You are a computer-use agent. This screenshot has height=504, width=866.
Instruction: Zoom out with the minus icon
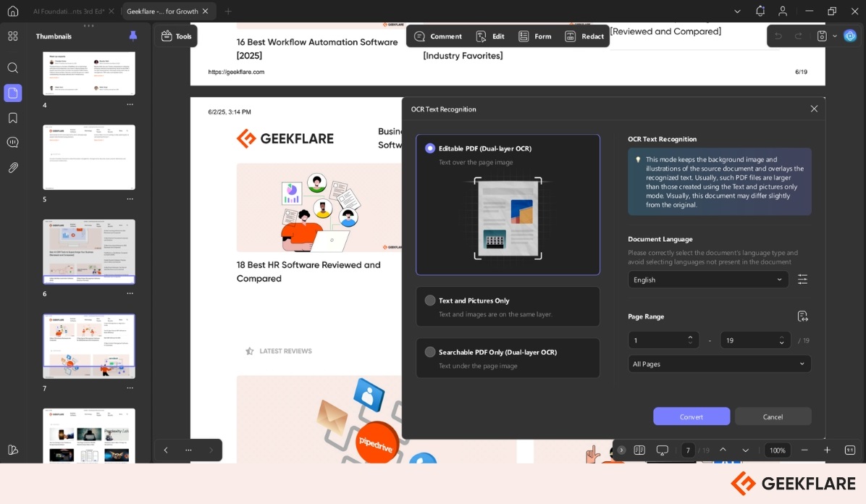point(804,450)
